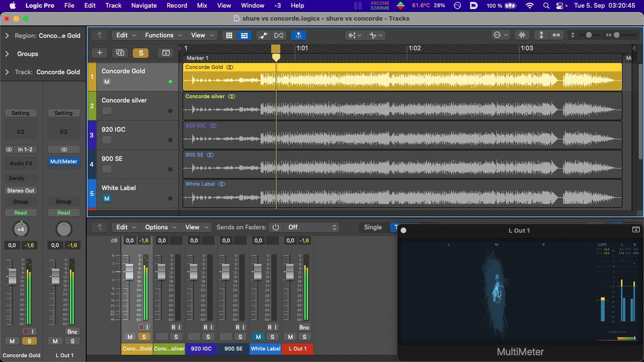Click Bnc button on mixer L Out 1
The width and height of the screenshot is (644, 362).
(304, 327)
